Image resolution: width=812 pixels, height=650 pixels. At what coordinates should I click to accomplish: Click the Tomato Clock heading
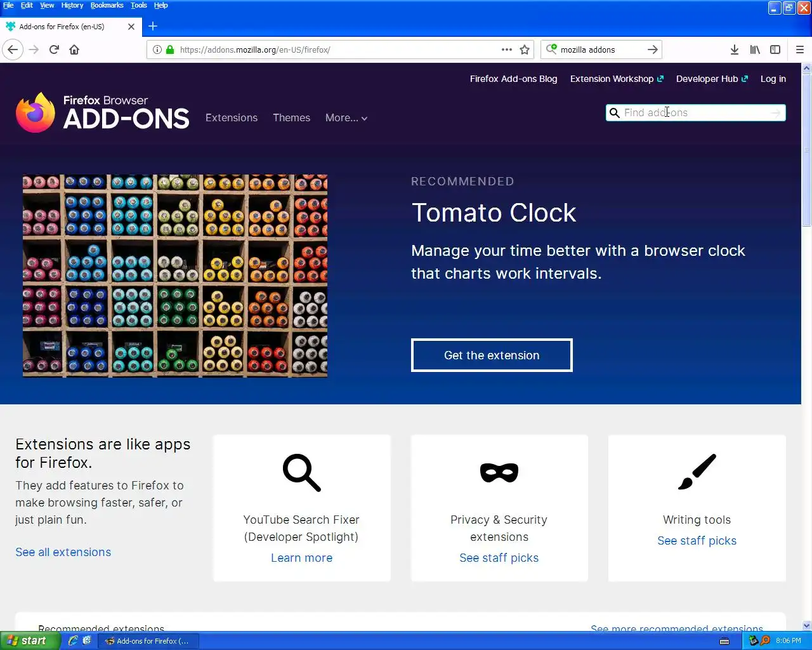[494, 213]
